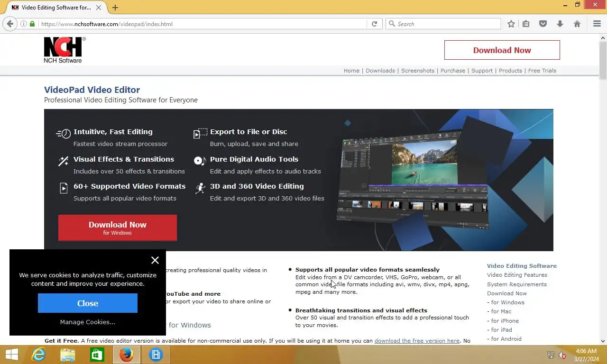Click the network tray icon

tap(551, 355)
